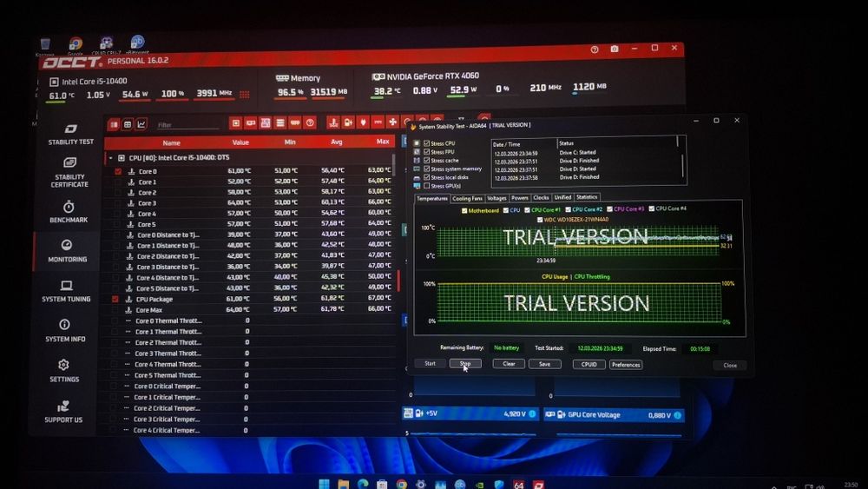The height and width of the screenshot is (489, 868).
Task: Click the OCCT help icon in title bar
Action: coord(595,50)
